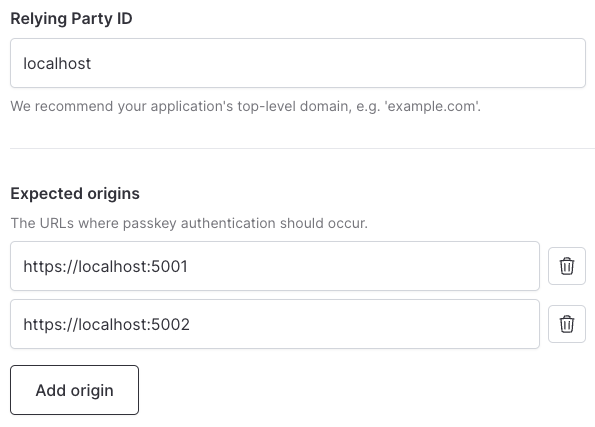Viewport: 595px width, 427px height.
Task: Click the passkey authentication URLs description
Action: 189,223
